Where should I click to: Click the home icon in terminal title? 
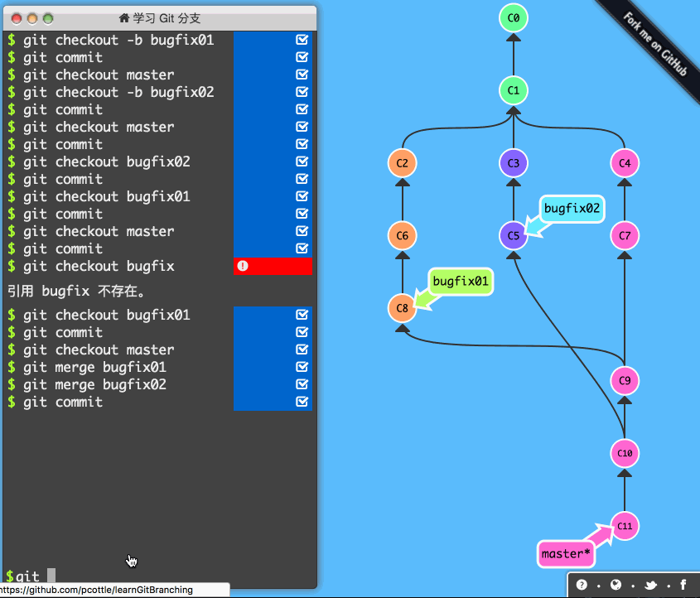pos(124,18)
